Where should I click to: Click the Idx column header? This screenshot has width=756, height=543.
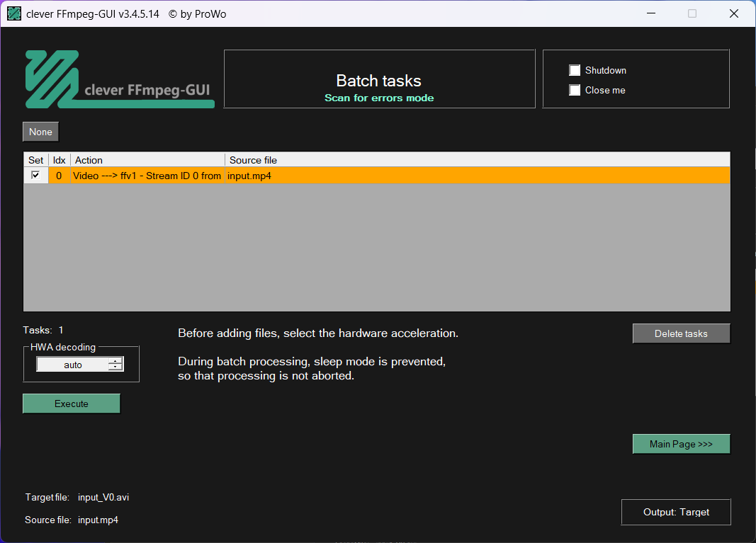pos(60,160)
